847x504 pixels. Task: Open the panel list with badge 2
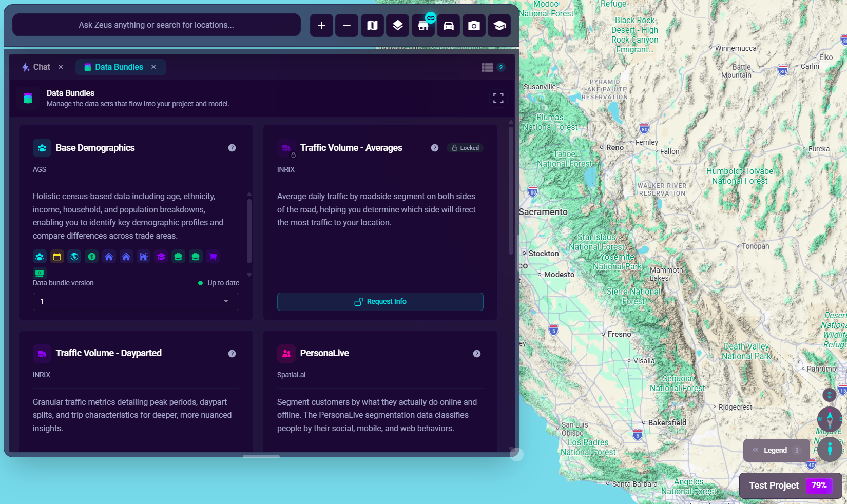[493, 67]
